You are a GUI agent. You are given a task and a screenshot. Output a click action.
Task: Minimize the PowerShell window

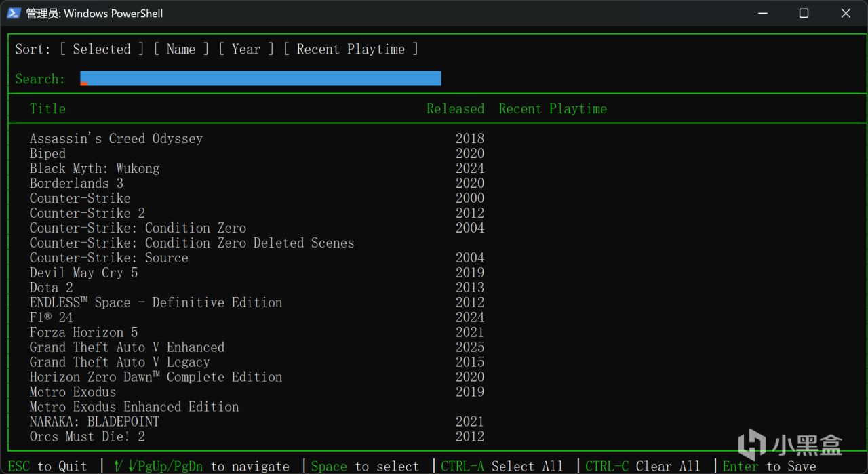click(762, 13)
